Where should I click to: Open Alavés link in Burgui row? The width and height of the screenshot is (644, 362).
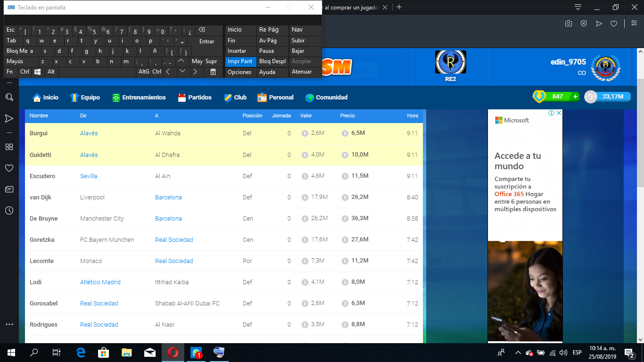(89, 133)
